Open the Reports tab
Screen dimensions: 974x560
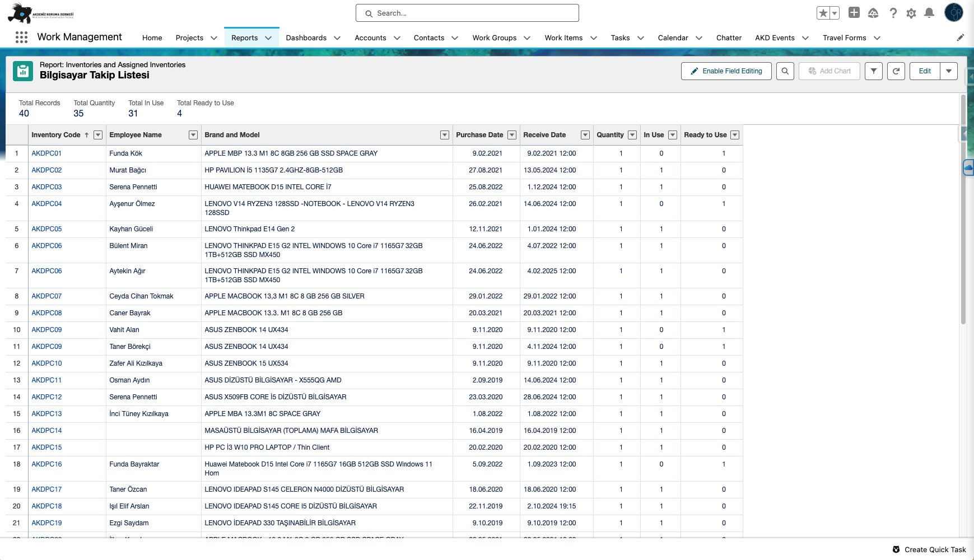click(245, 38)
